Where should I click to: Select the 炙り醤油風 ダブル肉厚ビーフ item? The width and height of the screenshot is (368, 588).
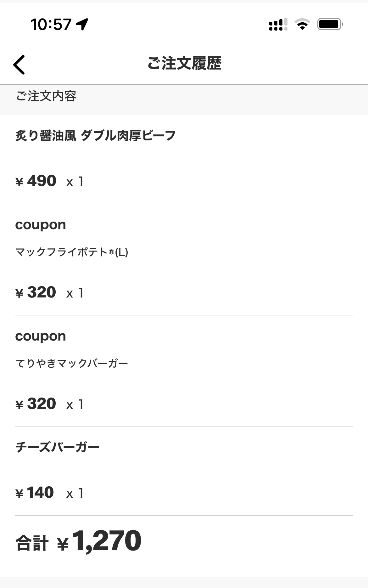pyautogui.click(x=95, y=136)
